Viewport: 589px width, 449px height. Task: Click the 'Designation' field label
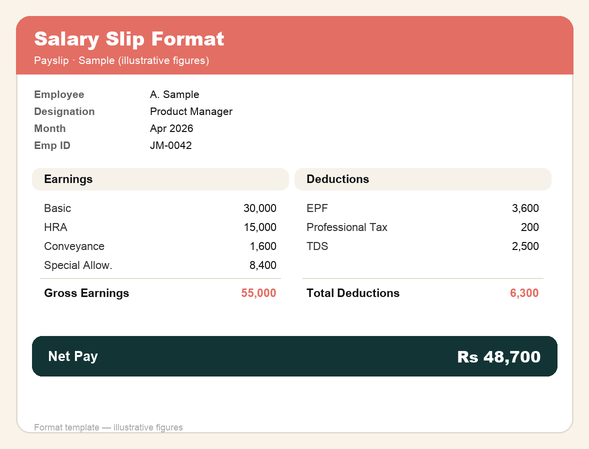tap(64, 112)
